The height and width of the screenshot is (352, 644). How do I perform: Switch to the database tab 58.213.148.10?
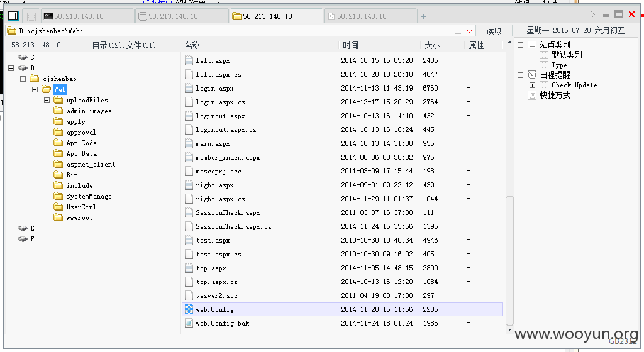(x=182, y=16)
